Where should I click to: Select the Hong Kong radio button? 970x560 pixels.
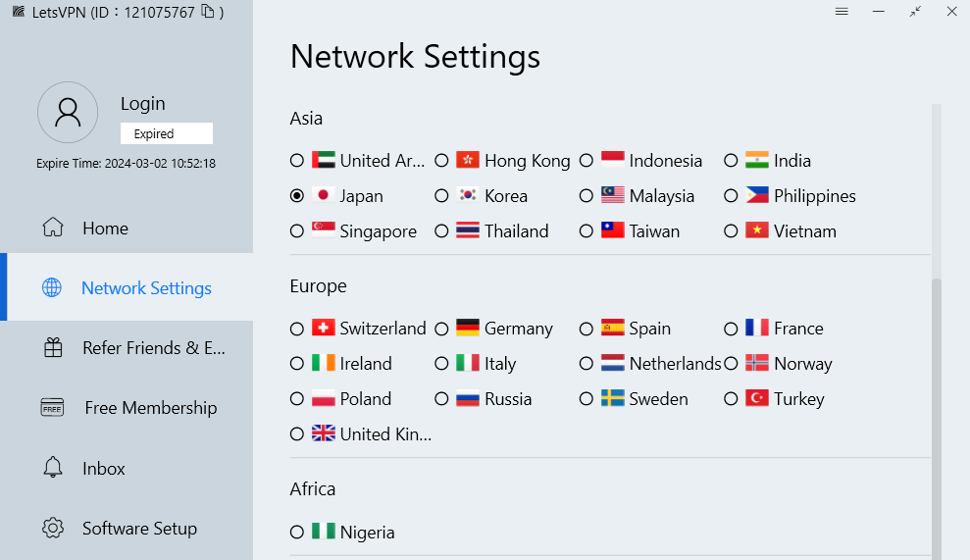(442, 161)
